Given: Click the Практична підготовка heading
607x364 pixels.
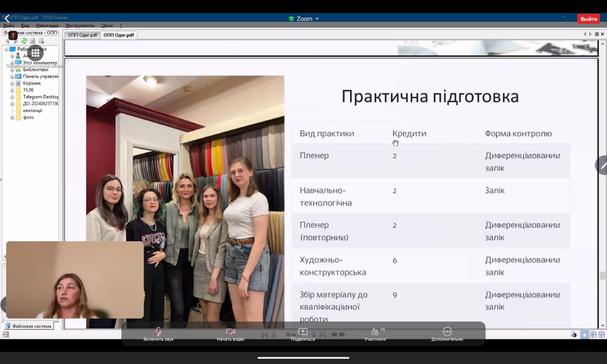Looking at the screenshot, I should 430,96.
